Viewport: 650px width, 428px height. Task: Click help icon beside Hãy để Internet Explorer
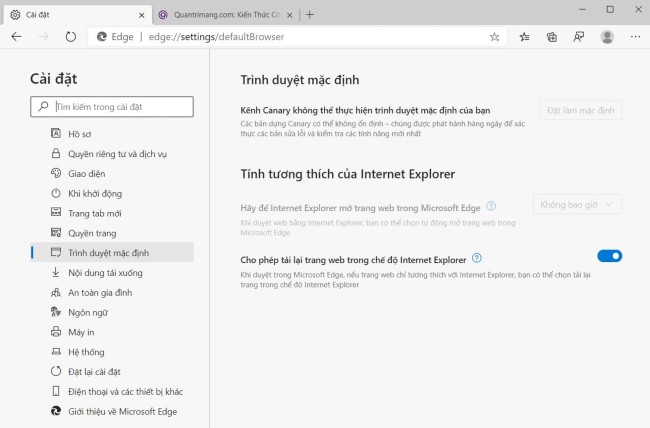tap(491, 206)
